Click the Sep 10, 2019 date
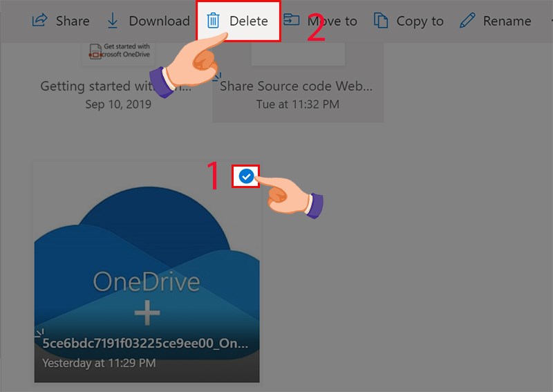Viewport: 553px width, 392px height. tap(118, 104)
